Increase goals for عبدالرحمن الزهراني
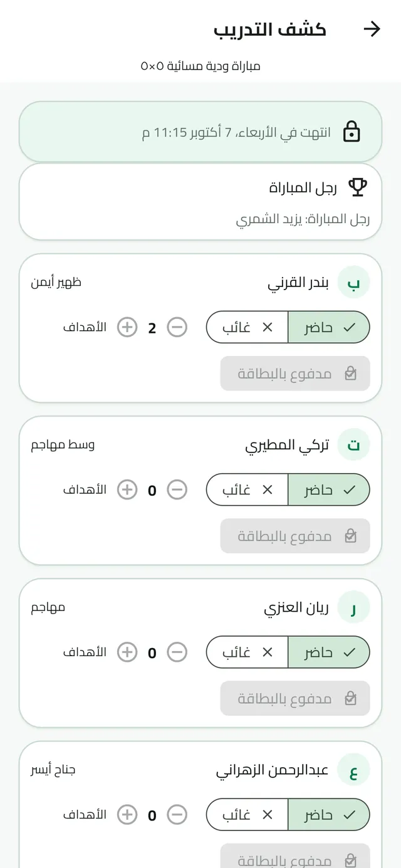This screenshot has height=868, width=401. [127, 815]
